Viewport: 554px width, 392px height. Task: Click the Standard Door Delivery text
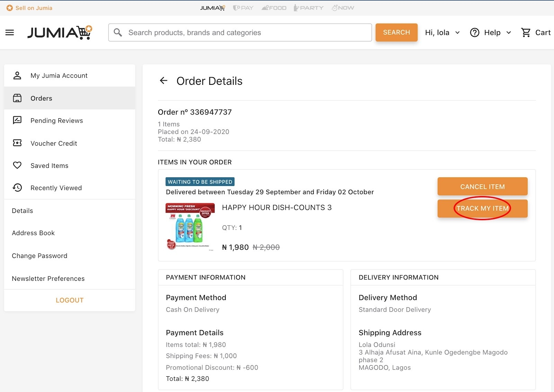coord(395,310)
